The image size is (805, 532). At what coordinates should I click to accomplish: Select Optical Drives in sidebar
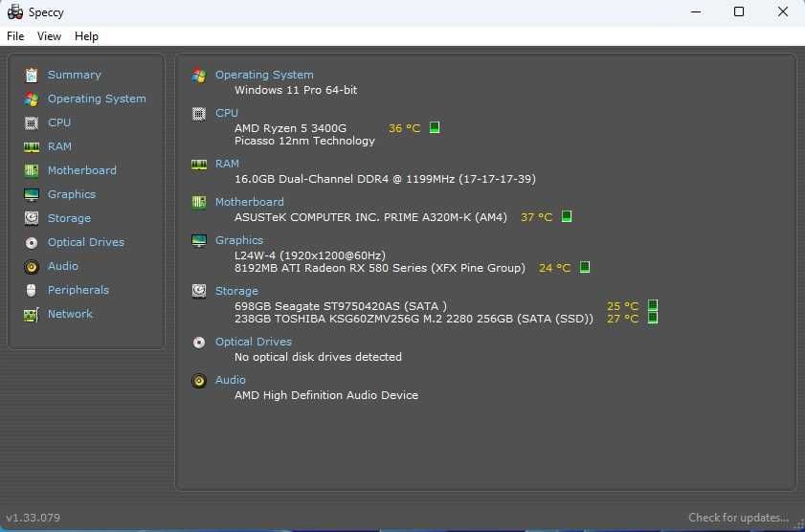tap(86, 242)
